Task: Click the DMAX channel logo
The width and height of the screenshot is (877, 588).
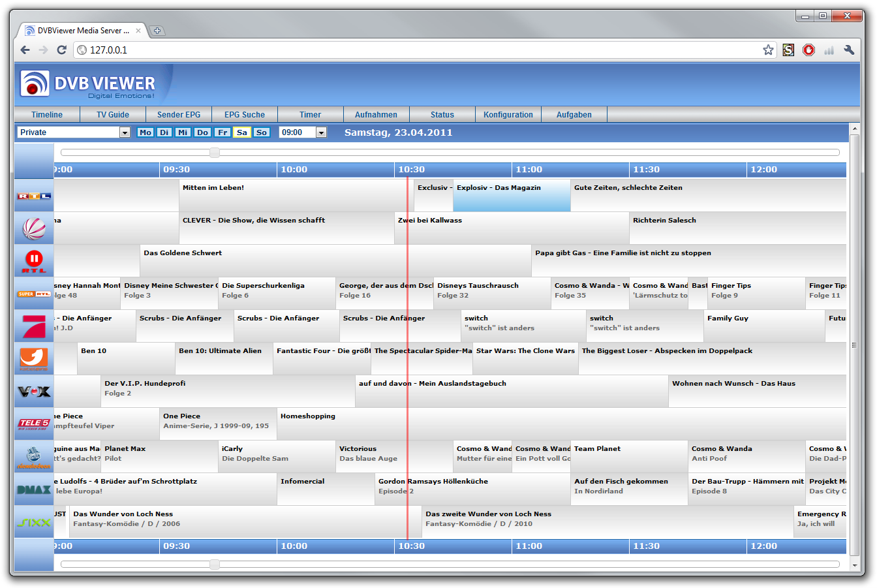Action: point(34,489)
